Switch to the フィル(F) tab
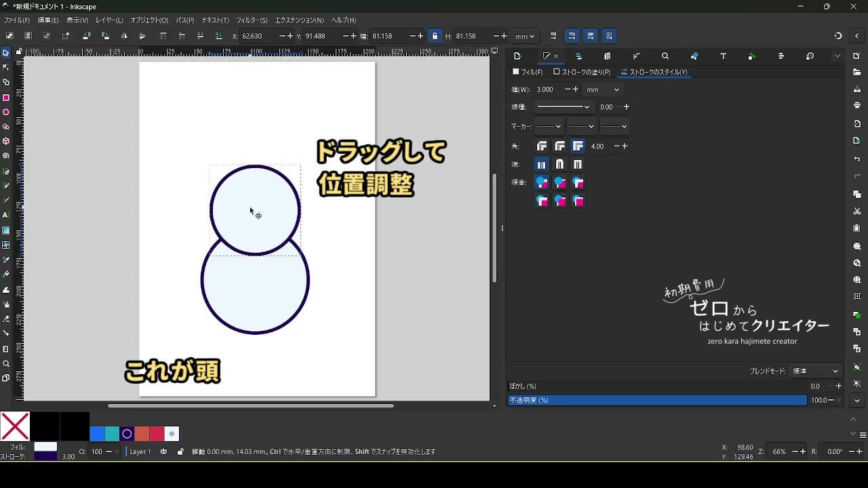This screenshot has height=488, width=868. (528, 72)
